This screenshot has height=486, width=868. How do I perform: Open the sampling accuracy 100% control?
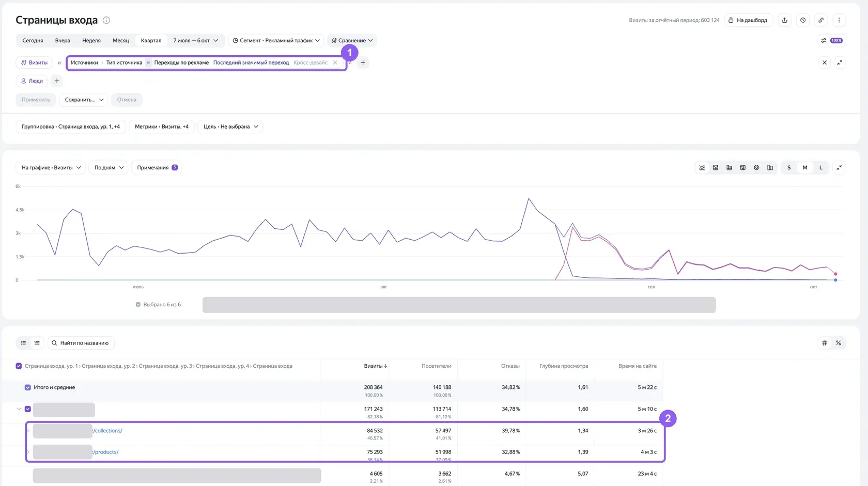(x=831, y=40)
